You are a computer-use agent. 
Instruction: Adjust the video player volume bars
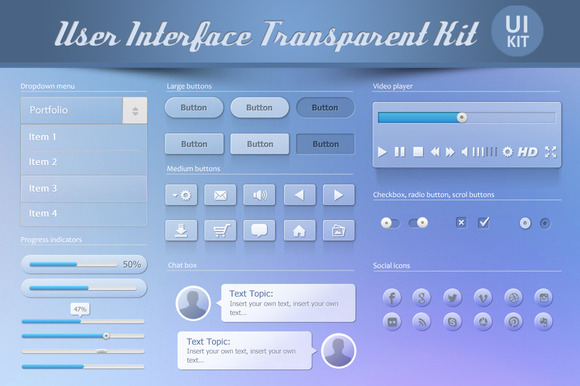485,152
